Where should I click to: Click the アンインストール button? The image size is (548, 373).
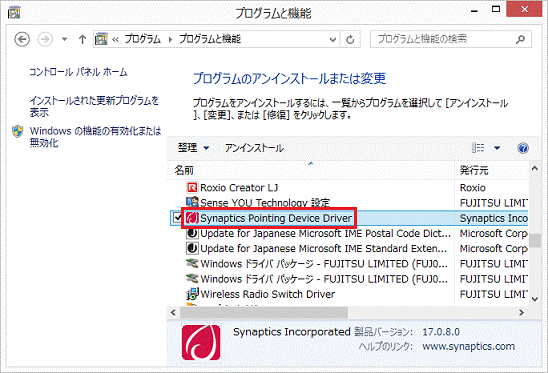254,148
